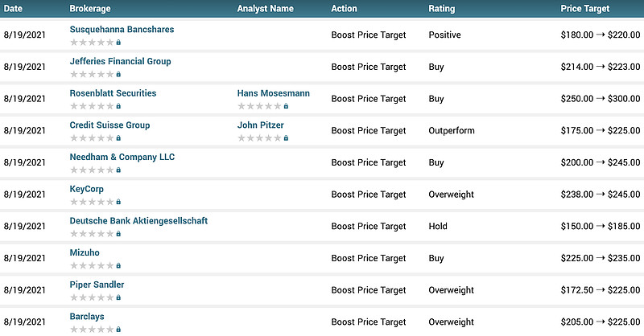Screen dimensions: 644x336
Task: Sort by the Date column header
Action: [13, 9]
